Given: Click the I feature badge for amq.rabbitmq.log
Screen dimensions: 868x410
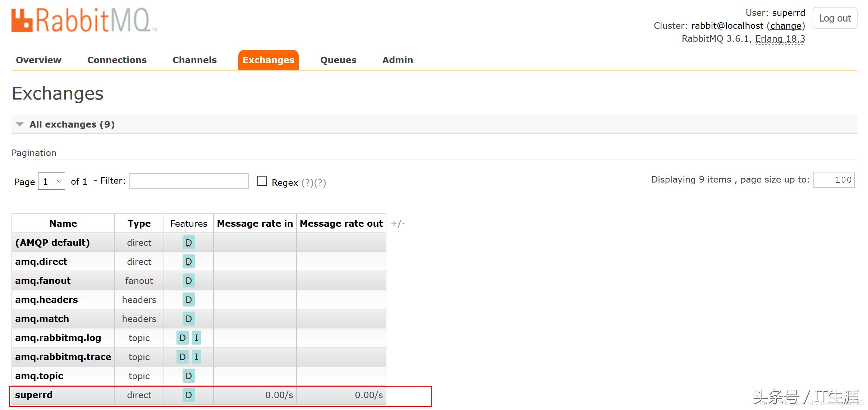Looking at the screenshot, I should click(196, 338).
